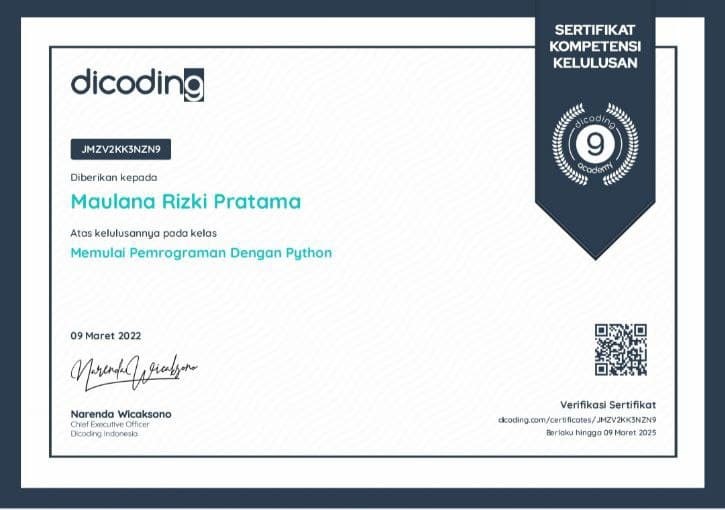Open the dicoding.com/certificates verification URL

[577, 420]
